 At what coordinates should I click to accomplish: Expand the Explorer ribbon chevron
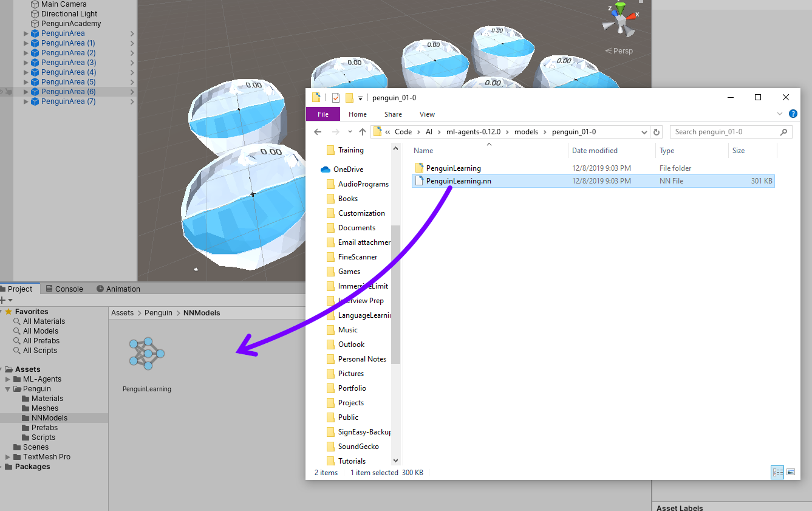780,114
